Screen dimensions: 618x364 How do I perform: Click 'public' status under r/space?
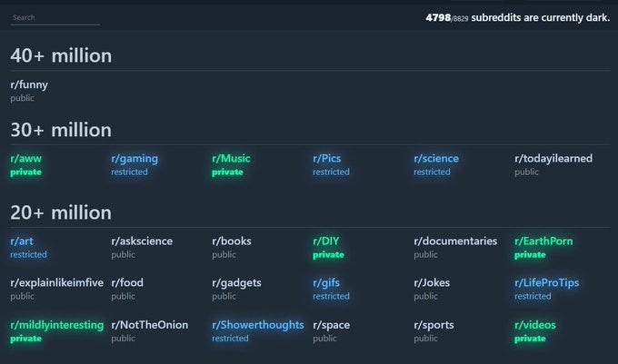[x=324, y=339]
